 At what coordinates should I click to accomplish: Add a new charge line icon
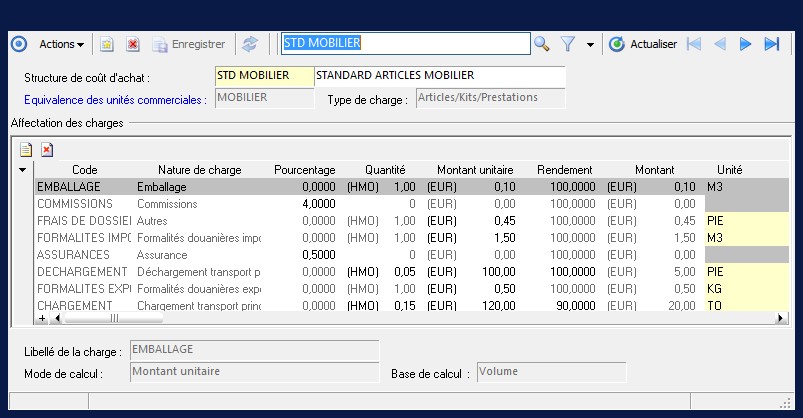click(x=26, y=150)
